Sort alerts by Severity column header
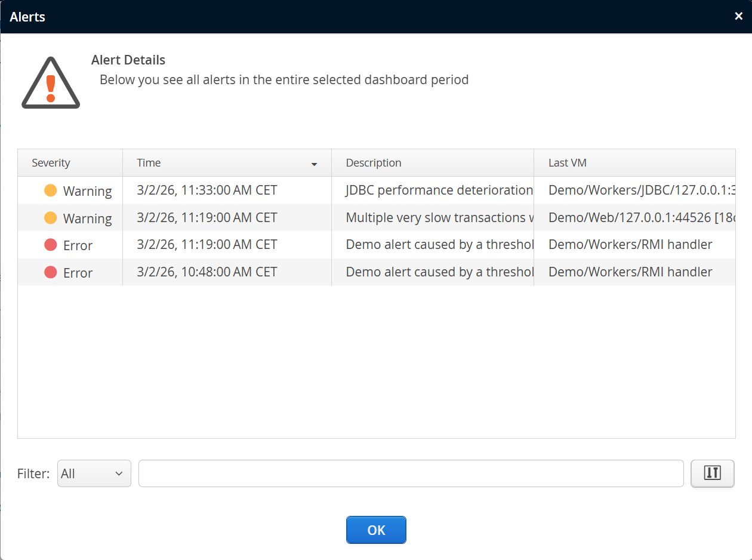Screen dimensions: 752x560 [x=51, y=163]
